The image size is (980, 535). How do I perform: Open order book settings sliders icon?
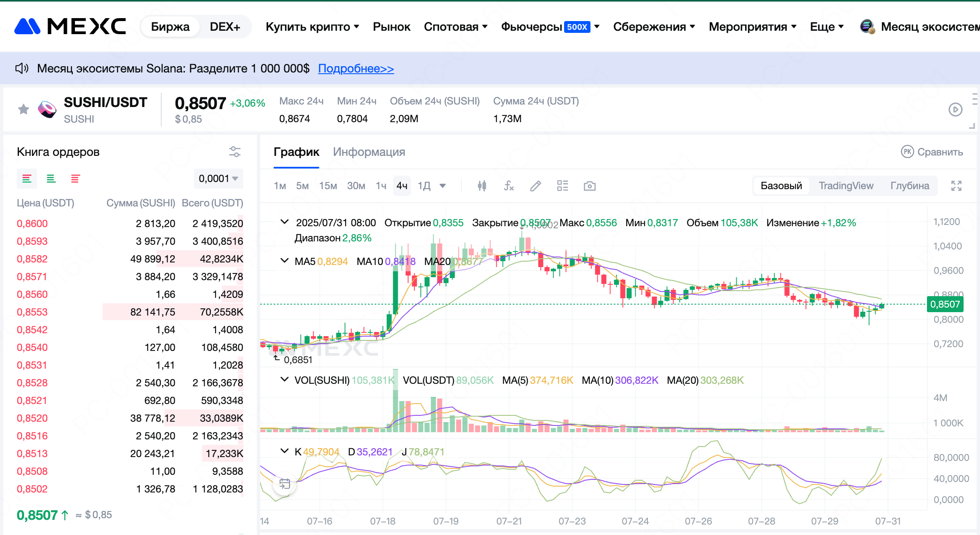click(x=234, y=152)
